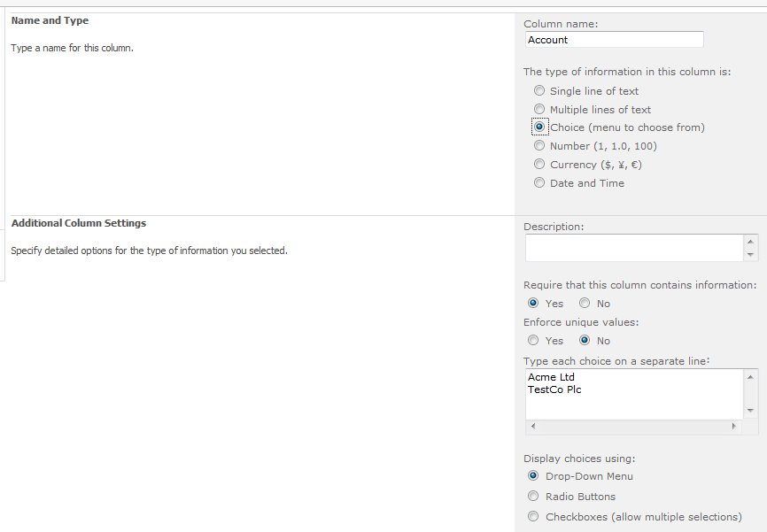The height and width of the screenshot is (532, 767).
Task: Pick the Number column type
Action: 539,146
